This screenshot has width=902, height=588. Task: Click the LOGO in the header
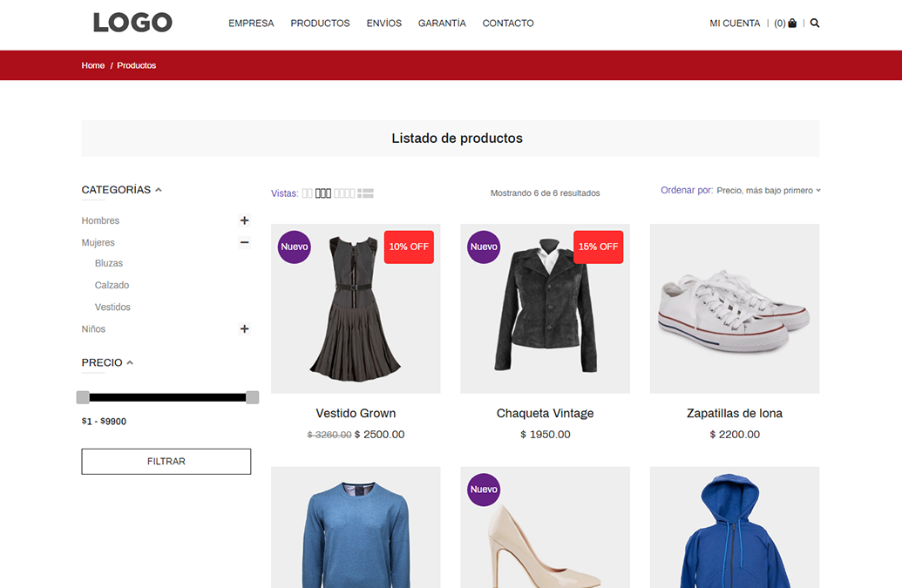coord(132,23)
